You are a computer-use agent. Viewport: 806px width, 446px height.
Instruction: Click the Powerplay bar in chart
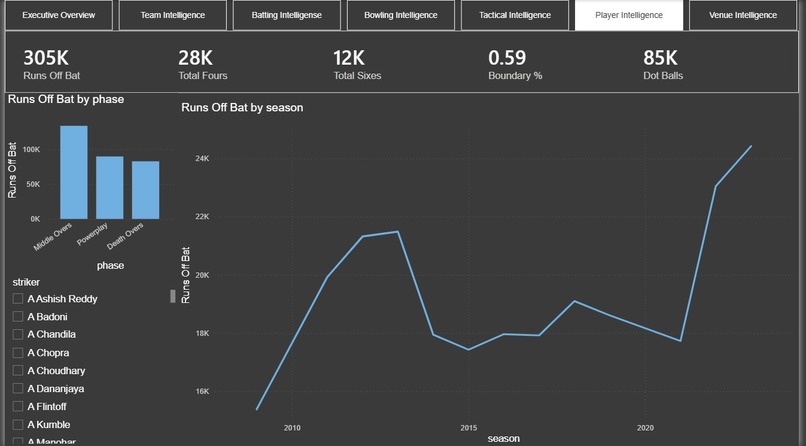[109, 188]
